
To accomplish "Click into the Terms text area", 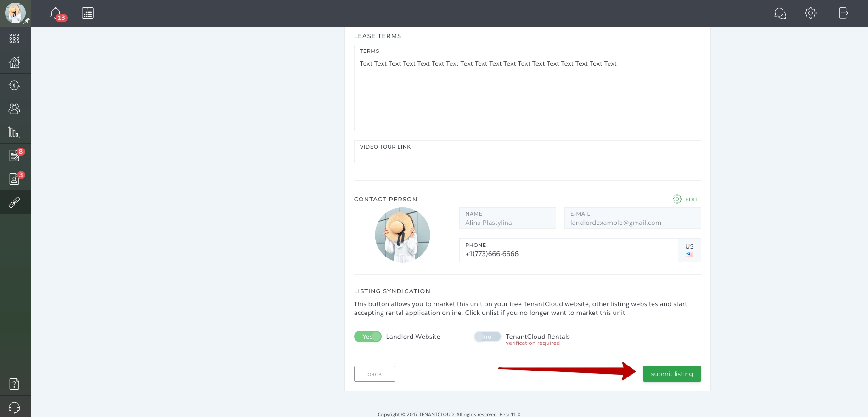I will 527,88.
